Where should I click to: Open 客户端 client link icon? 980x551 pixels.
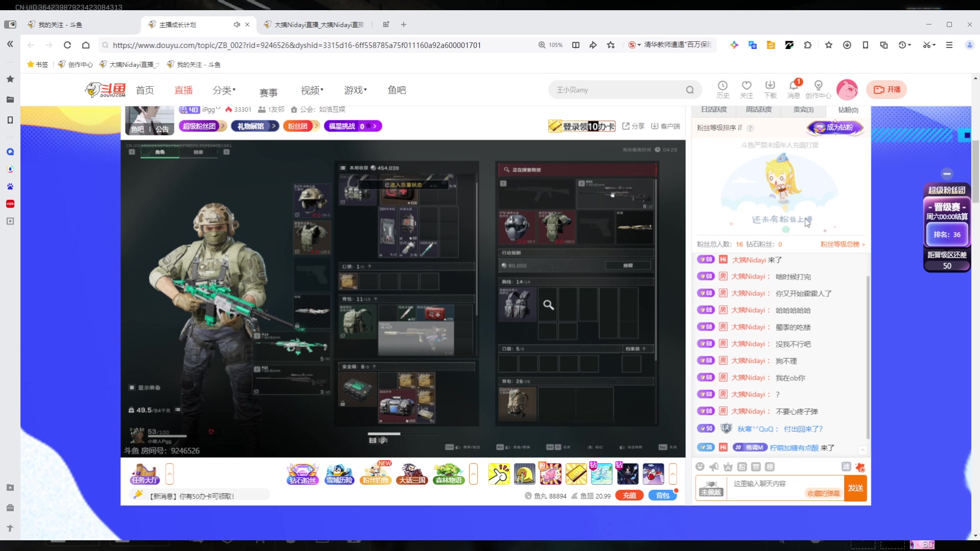[665, 126]
